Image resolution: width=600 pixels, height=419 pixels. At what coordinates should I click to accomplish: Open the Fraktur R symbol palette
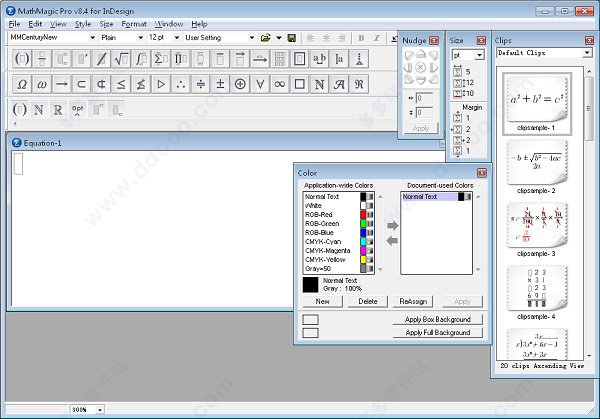[359, 84]
